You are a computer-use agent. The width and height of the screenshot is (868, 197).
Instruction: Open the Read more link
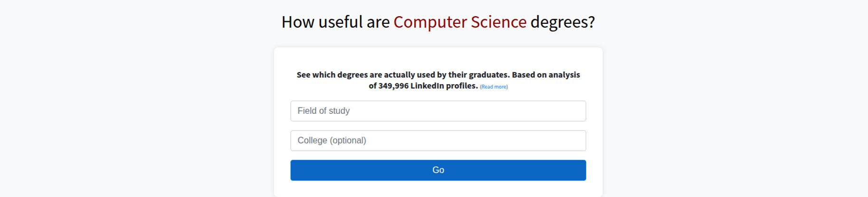[494, 87]
